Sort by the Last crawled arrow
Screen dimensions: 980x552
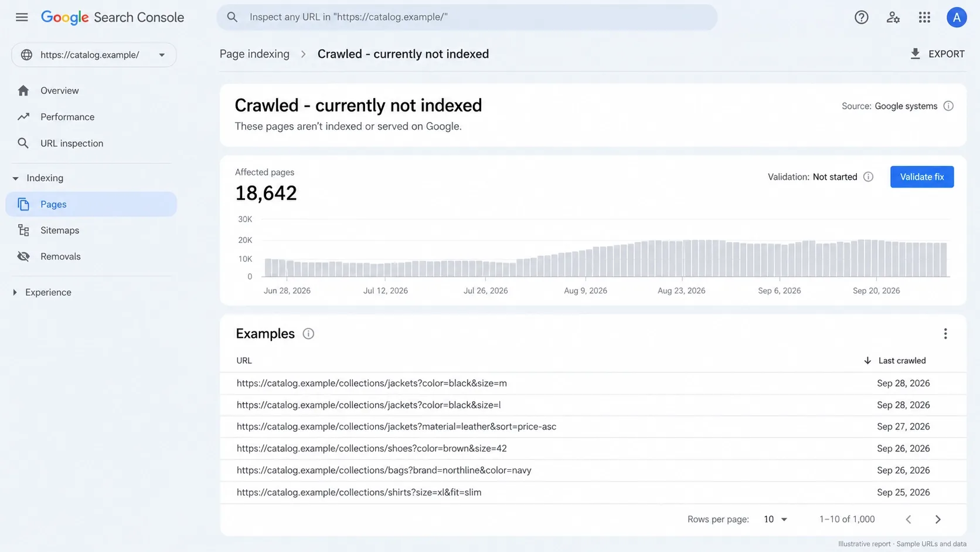(x=867, y=361)
